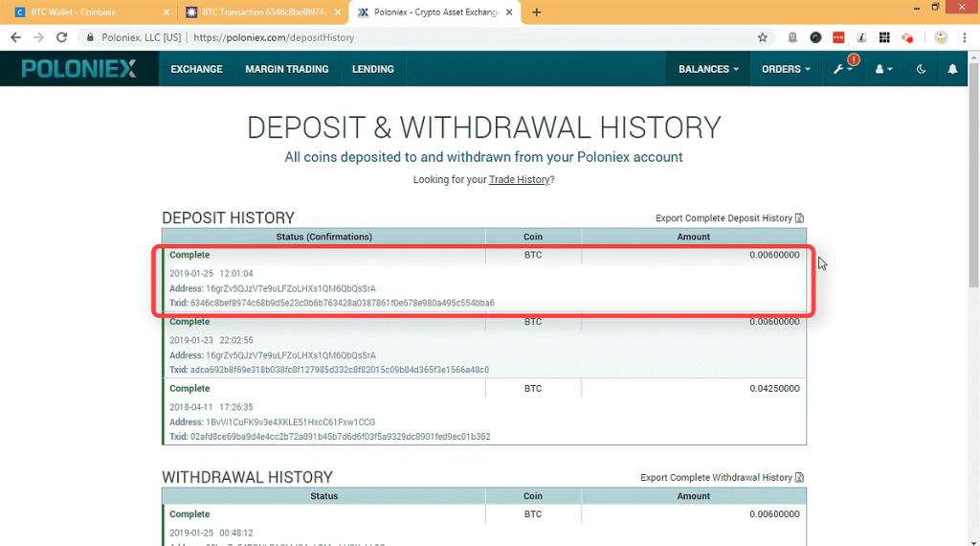
Task: Open the user account menu
Action: point(883,69)
